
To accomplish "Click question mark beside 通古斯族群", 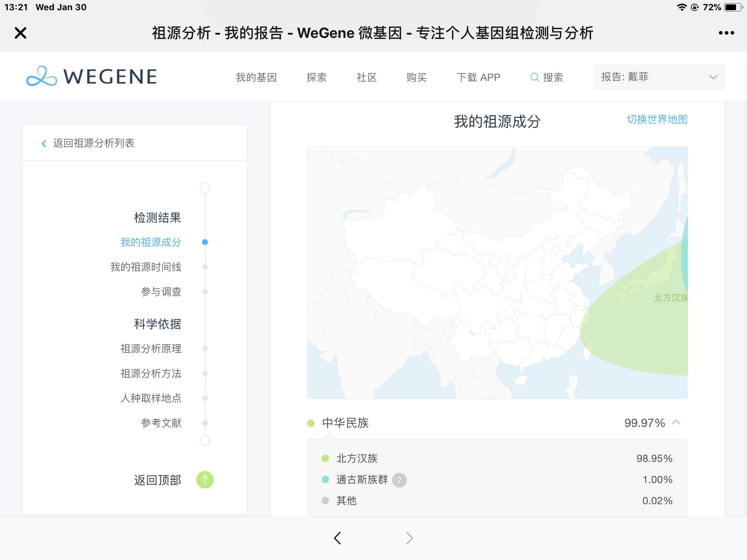I will (399, 480).
